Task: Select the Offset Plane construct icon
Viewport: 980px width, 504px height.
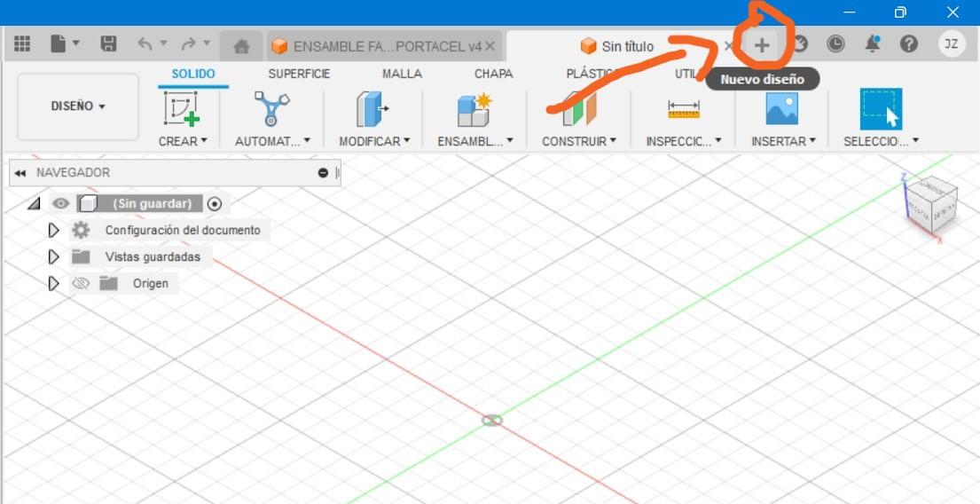Action: click(x=579, y=109)
